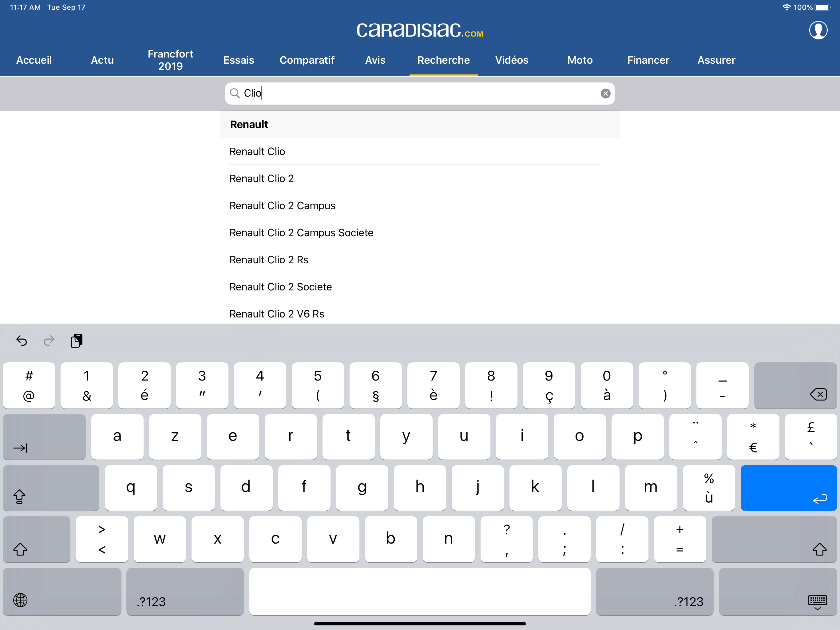Tap the # @ key

click(29, 385)
